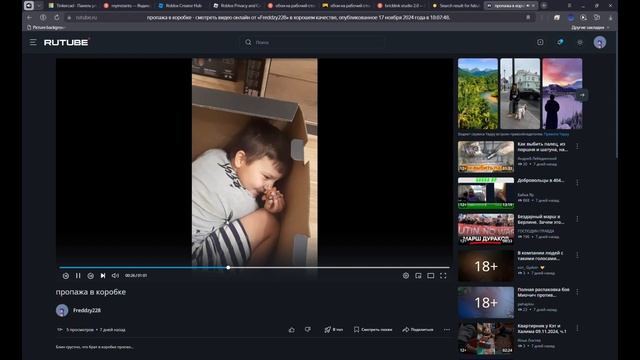Open options for "Квартирник у Кэт" video

tap(577, 328)
